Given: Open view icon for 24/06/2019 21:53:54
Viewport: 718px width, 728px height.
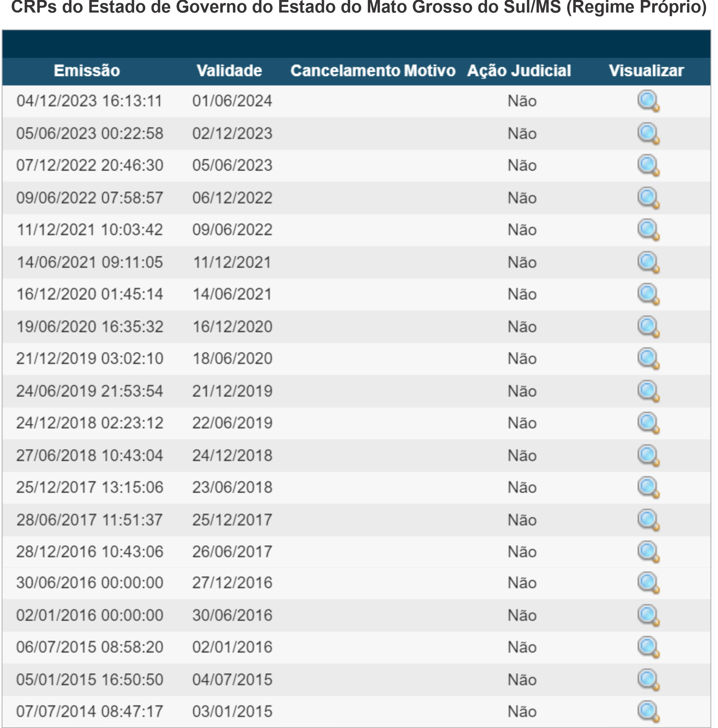Looking at the screenshot, I should pos(648,392).
